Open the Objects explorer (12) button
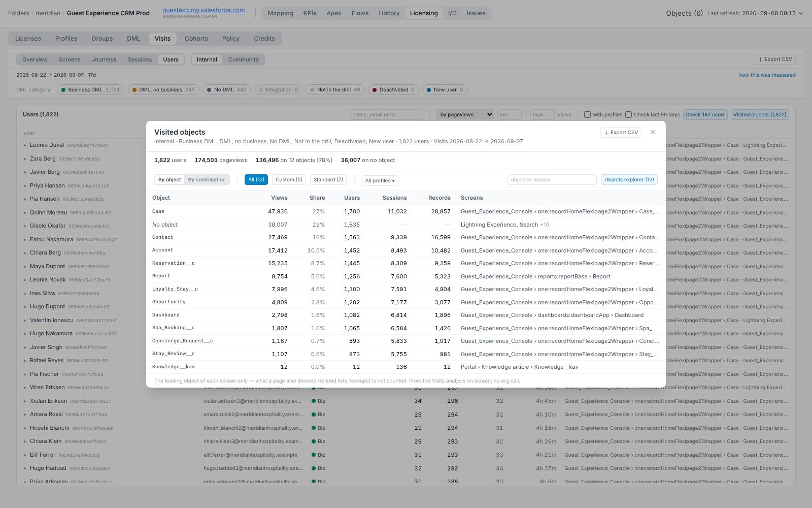812x508 pixels. [629, 180]
